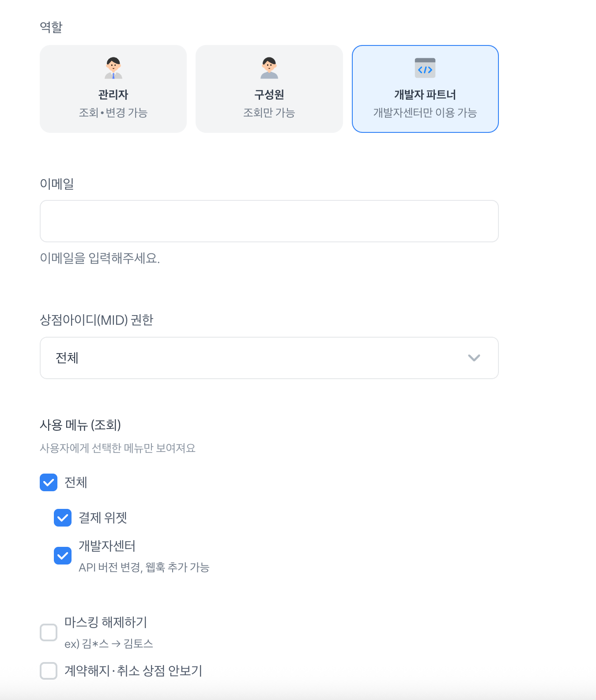This screenshot has width=596, height=700.
Task: Uncheck the 전체 menu checkbox
Action: 49,482
